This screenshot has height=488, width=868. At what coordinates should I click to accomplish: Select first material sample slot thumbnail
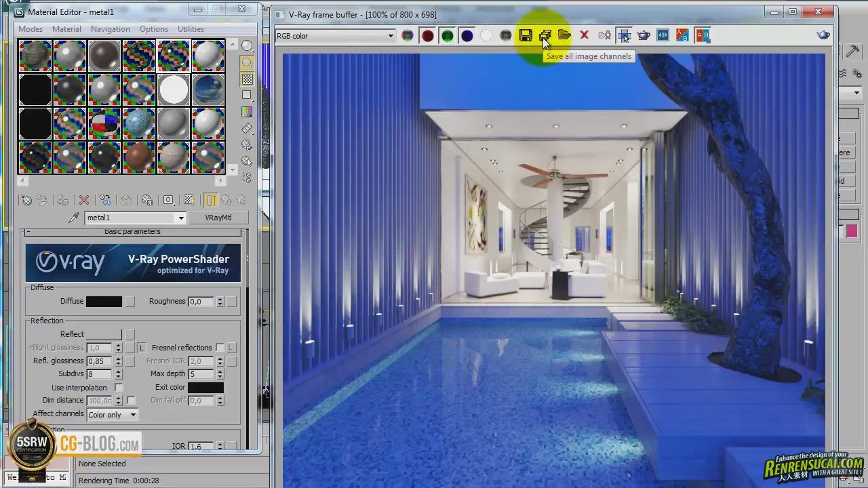click(x=35, y=56)
